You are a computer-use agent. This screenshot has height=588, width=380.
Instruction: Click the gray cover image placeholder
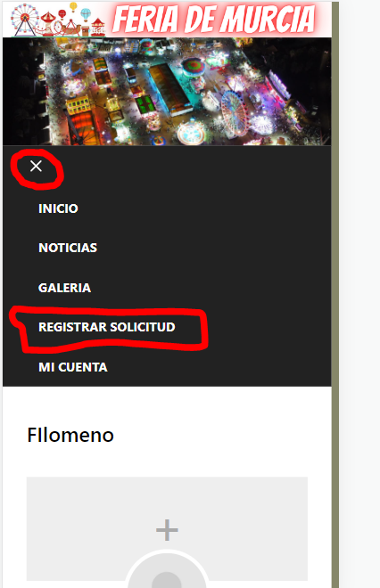pyautogui.click(x=167, y=528)
